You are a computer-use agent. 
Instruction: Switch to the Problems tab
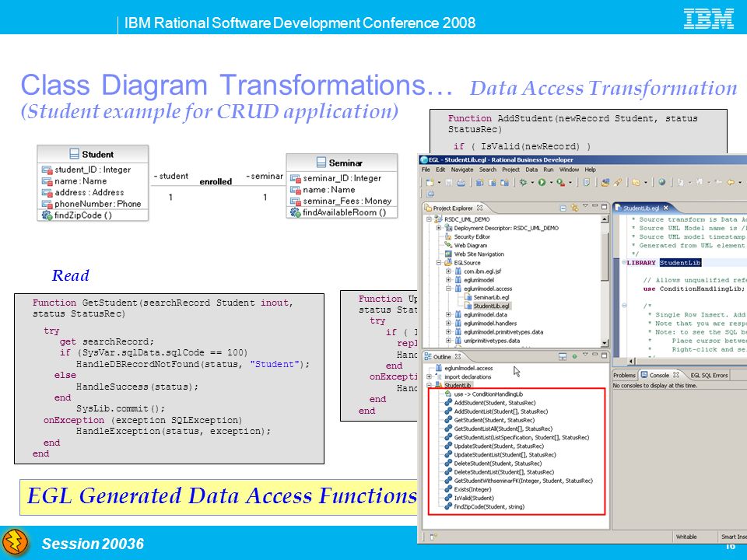tap(624, 375)
